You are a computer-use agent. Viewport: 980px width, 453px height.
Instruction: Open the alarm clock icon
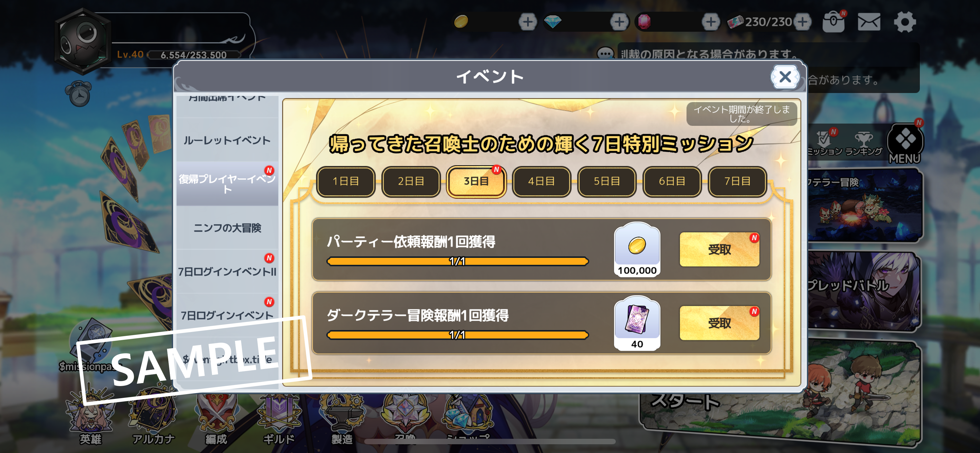pos(79,93)
